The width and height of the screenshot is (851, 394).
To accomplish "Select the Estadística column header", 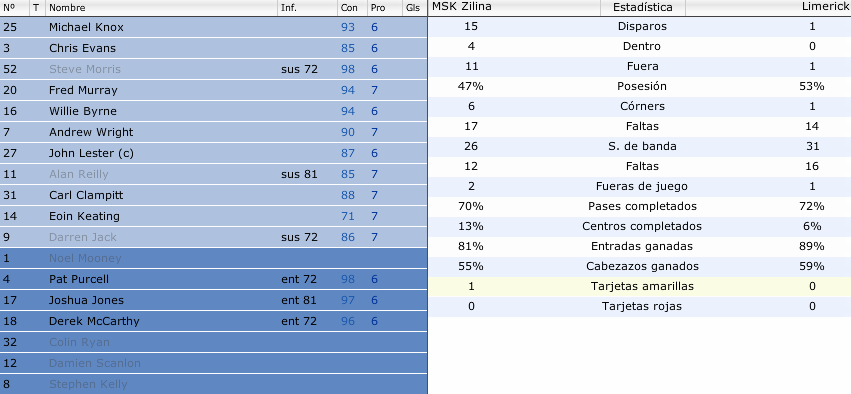I will [643, 8].
